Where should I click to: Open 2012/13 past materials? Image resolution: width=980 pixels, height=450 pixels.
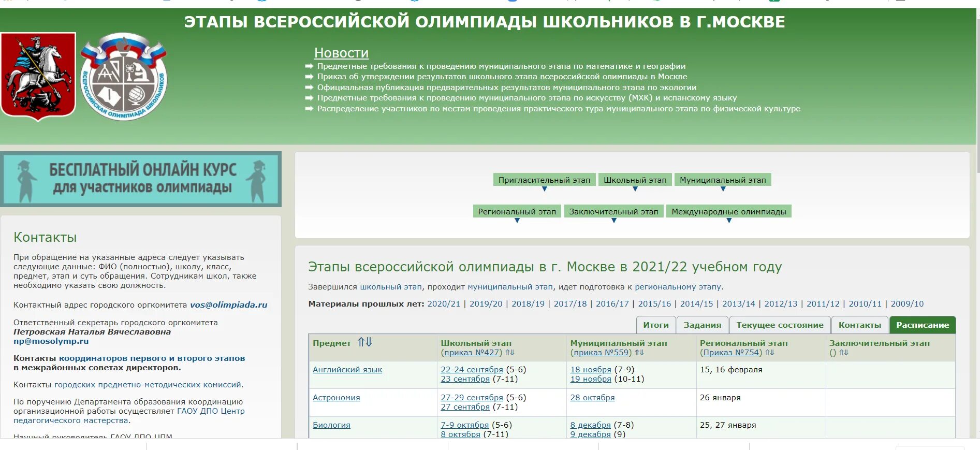pos(781,304)
